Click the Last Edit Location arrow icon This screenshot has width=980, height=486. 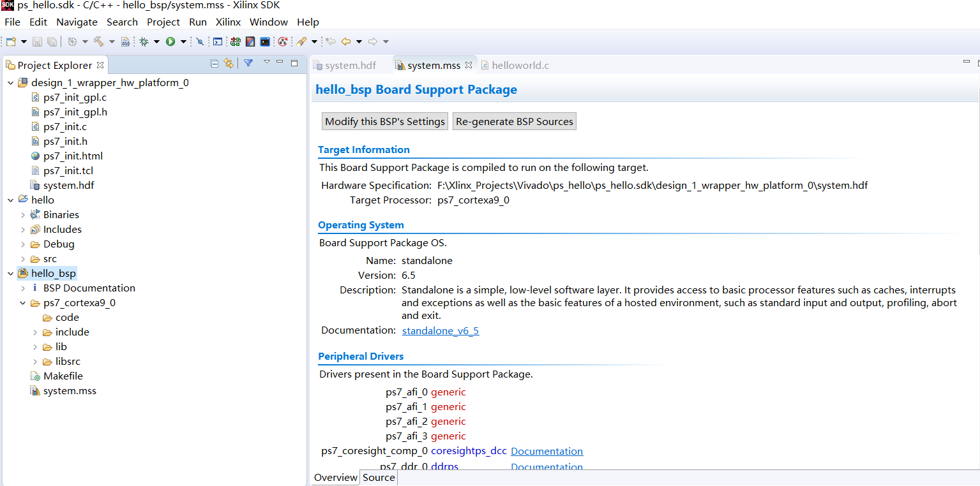point(331,41)
